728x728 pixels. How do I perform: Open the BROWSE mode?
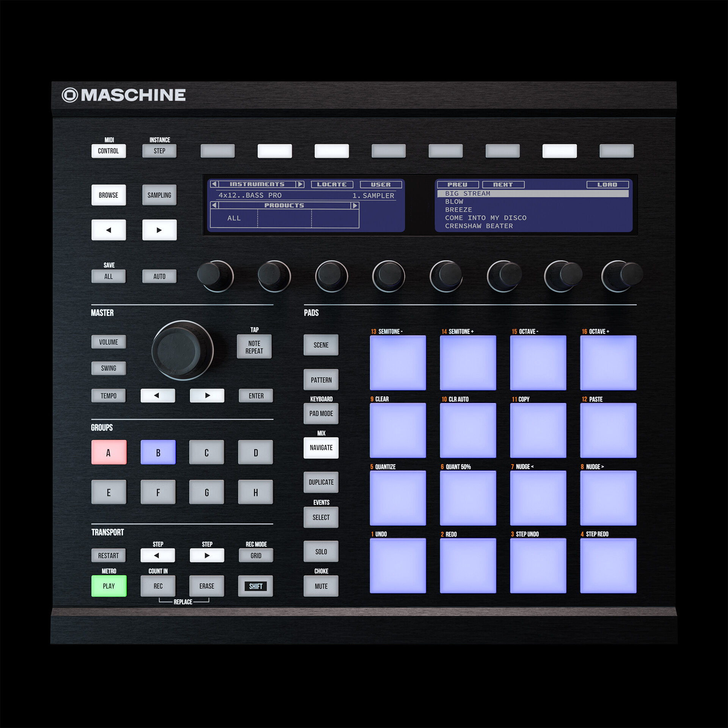[108, 195]
